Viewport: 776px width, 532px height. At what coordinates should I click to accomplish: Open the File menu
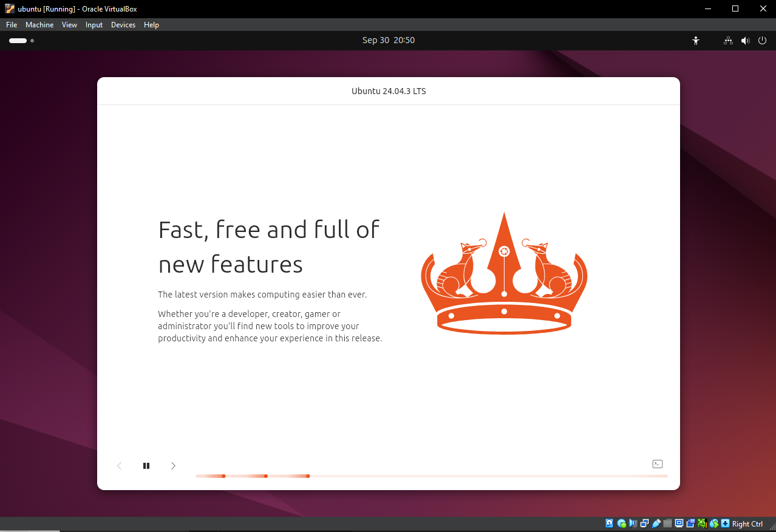[12, 25]
